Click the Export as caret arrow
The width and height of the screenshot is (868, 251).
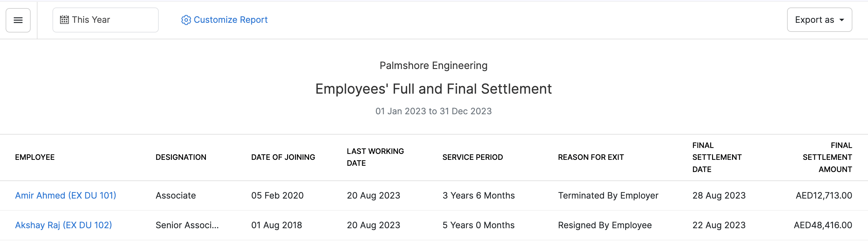click(x=842, y=20)
